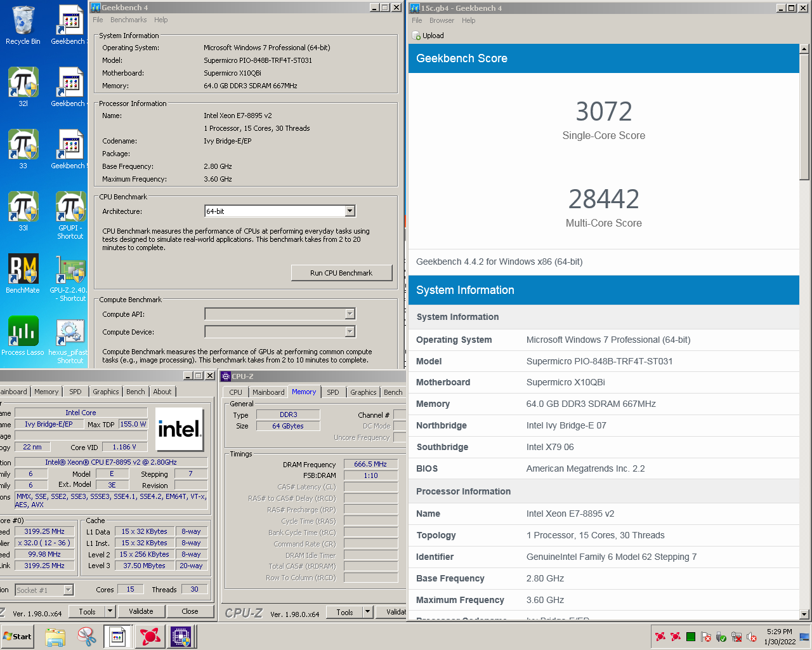The image size is (812, 650).
Task: Launch the BenchMate desktop shortcut
Action: (x=23, y=274)
